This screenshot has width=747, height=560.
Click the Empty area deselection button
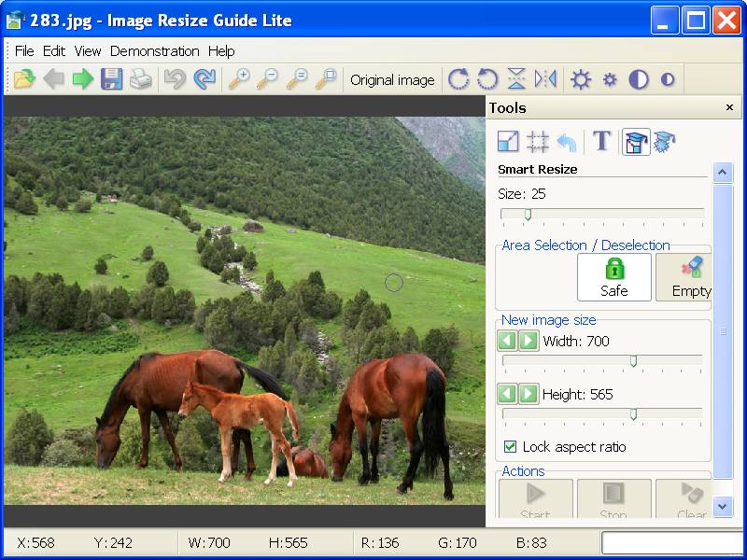pyautogui.click(x=684, y=277)
